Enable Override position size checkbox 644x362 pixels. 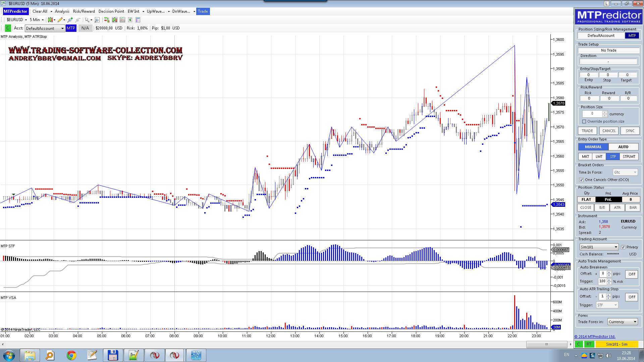[584, 122]
